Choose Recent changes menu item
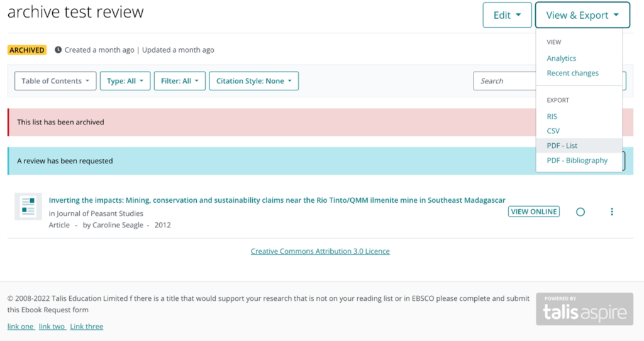 [572, 73]
